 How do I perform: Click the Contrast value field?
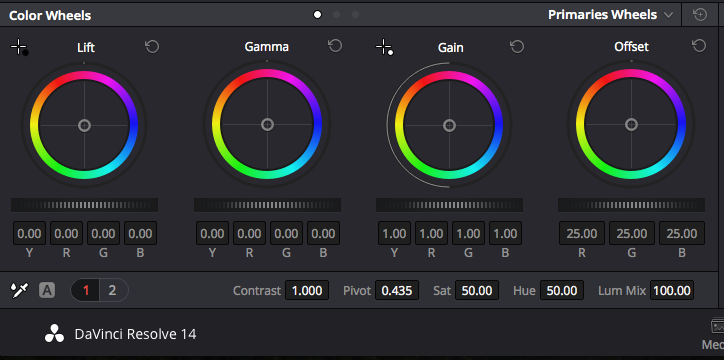click(x=307, y=291)
